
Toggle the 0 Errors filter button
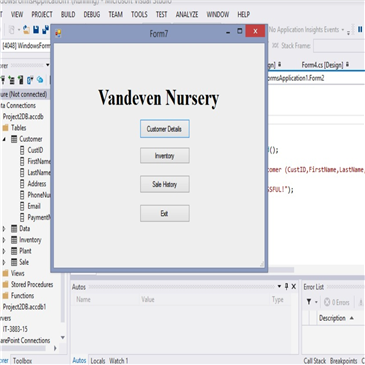(337, 302)
